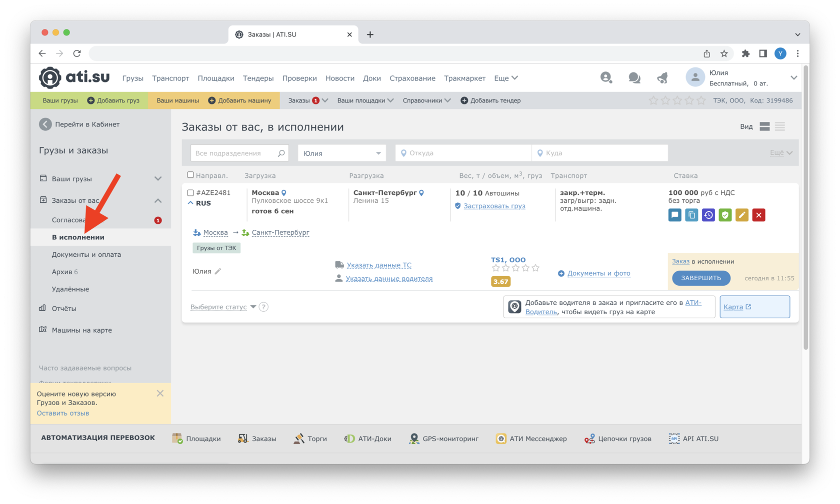
Task: Open Тракмаркет menu item
Action: click(465, 78)
